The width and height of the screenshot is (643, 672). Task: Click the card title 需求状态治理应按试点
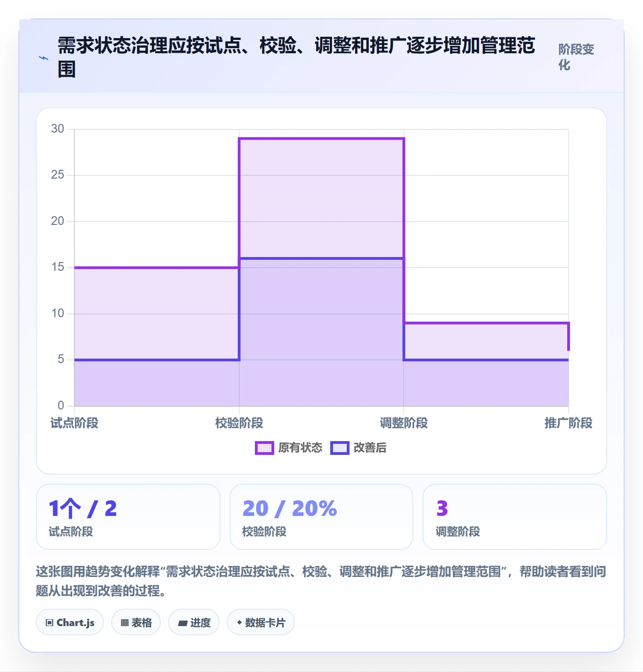(296, 57)
